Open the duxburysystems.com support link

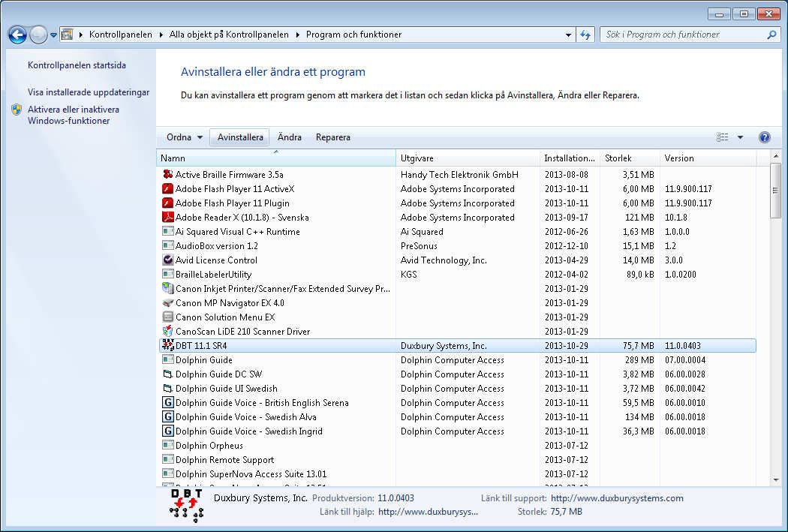(x=617, y=498)
